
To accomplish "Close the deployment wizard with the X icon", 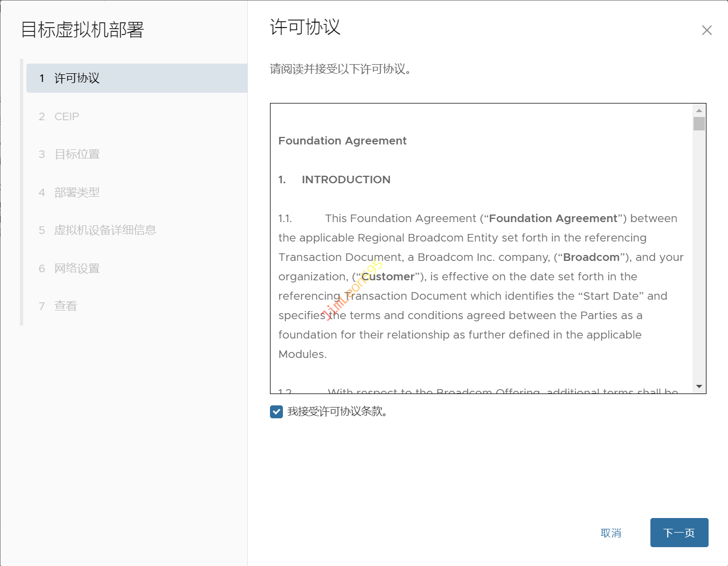I will (x=706, y=30).
